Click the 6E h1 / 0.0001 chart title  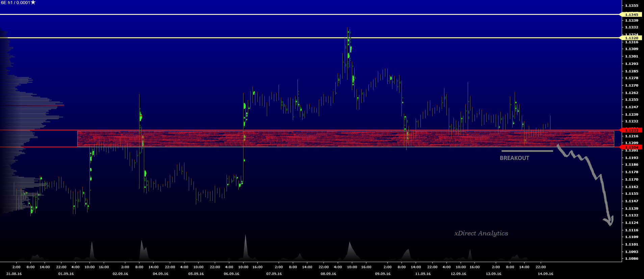pyautogui.click(x=16, y=3)
